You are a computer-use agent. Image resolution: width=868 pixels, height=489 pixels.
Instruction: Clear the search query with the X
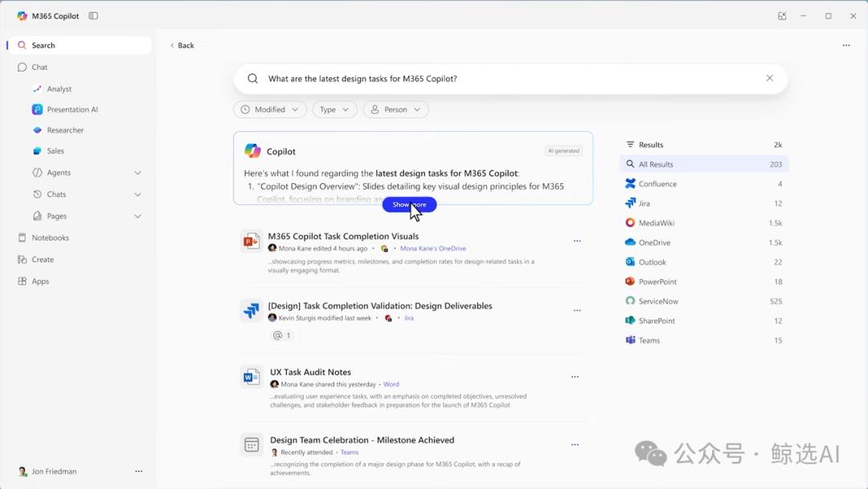point(769,78)
